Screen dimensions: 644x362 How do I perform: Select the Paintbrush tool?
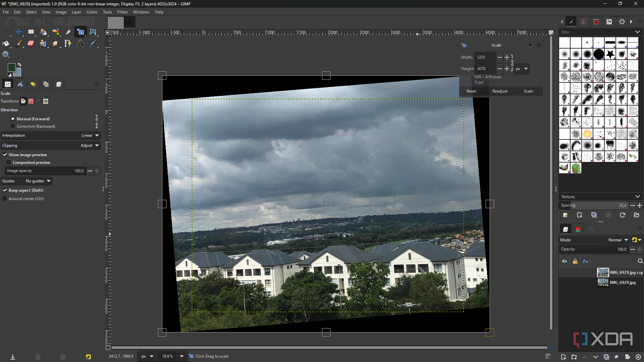(x=18, y=43)
